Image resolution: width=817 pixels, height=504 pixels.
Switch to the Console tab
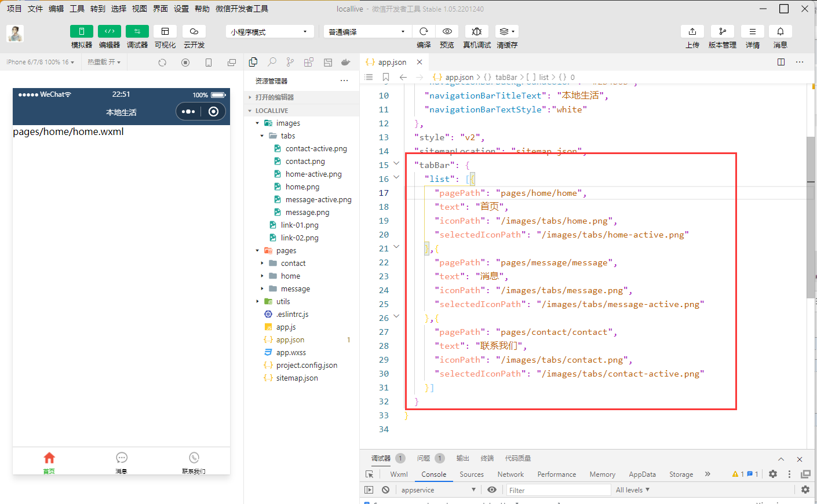tap(434, 474)
